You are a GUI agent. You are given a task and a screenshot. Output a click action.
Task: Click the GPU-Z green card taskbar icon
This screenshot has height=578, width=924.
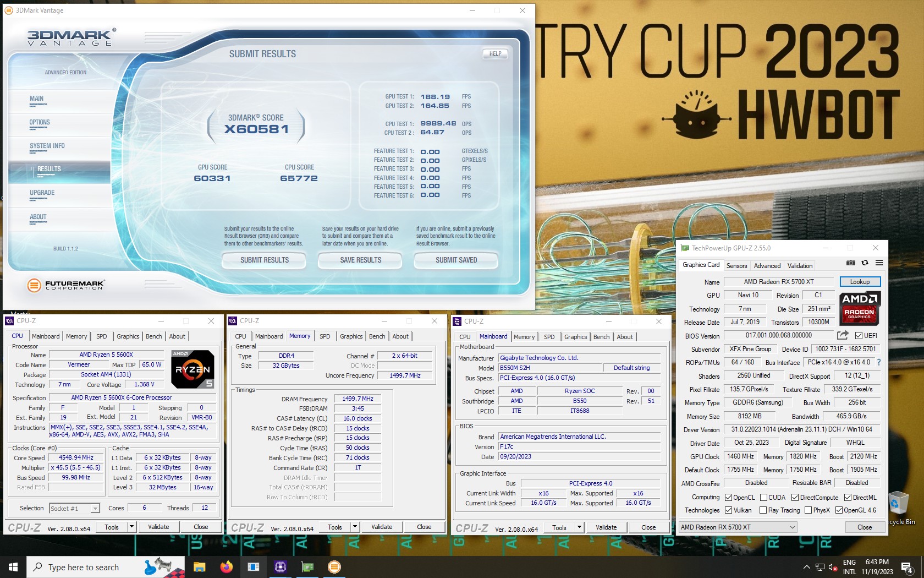click(x=307, y=566)
